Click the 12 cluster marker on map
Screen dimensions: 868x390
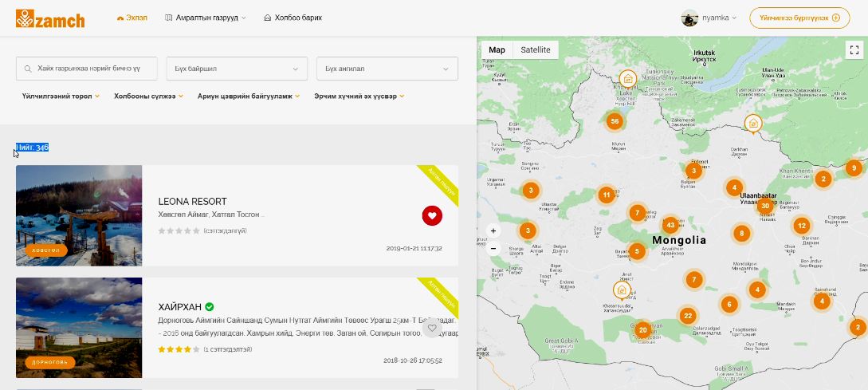[802, 226]
